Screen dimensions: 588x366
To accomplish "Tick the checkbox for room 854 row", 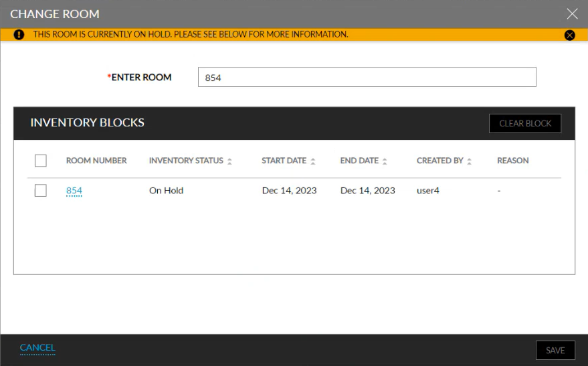I will pyautogui.click(x=40, y=191).
